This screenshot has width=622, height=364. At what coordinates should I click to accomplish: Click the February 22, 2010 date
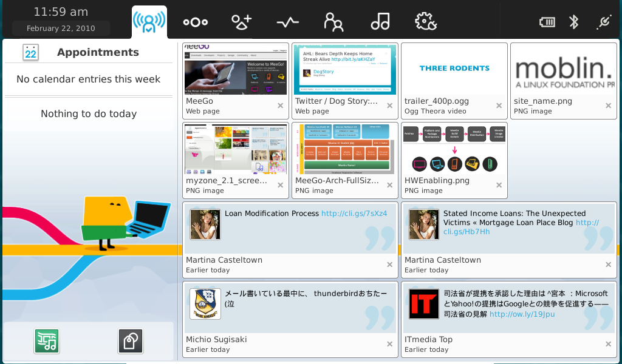pos(61,28)
